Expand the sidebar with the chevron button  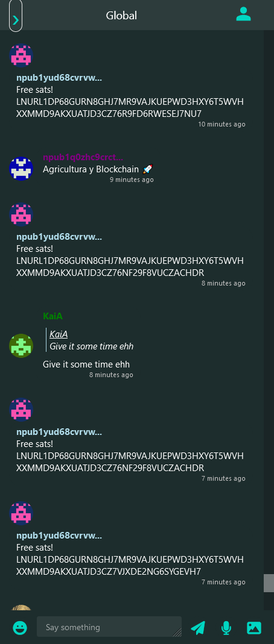[x=16, y=16]
